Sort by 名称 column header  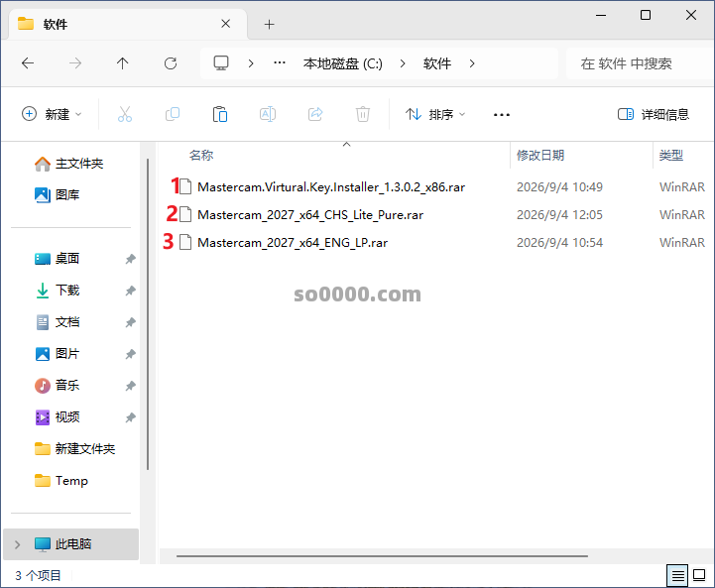(x=201, y=156)
